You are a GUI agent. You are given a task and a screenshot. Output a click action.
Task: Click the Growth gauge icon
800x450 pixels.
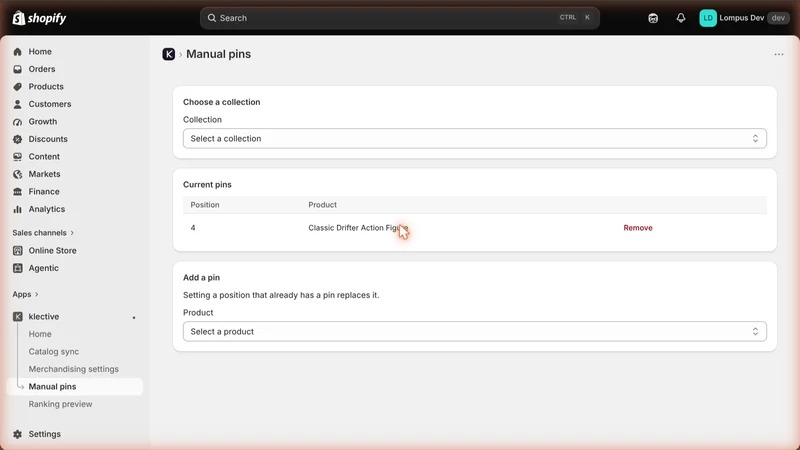(x=18, y=121)
